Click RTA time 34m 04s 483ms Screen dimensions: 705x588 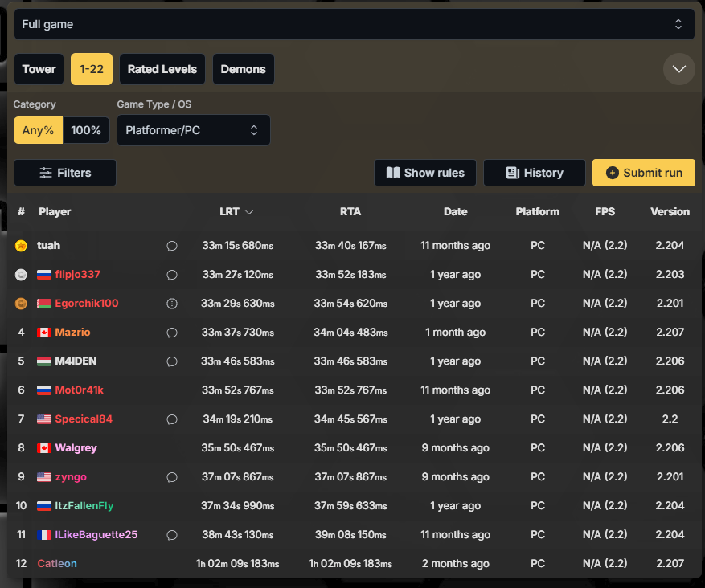(x=350, y=333)
